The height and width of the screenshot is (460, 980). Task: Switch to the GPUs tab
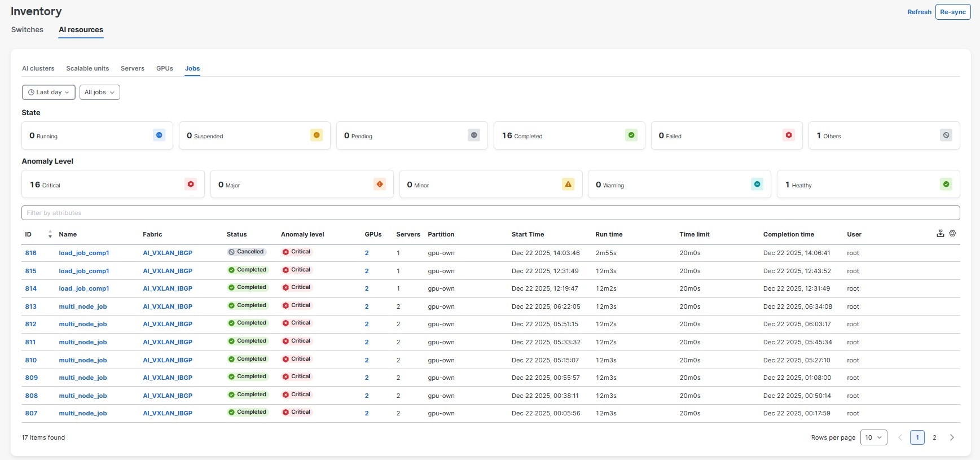click(x=165, y=68)
